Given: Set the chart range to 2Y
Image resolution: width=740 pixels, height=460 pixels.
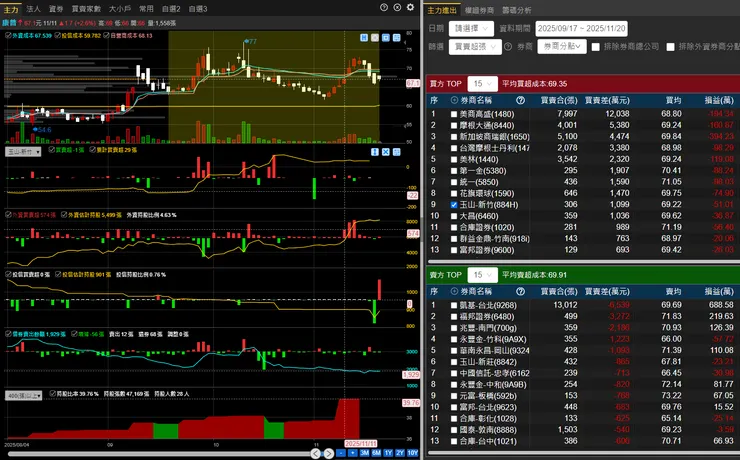Looking at the screenshot, I should pos(400,453).
